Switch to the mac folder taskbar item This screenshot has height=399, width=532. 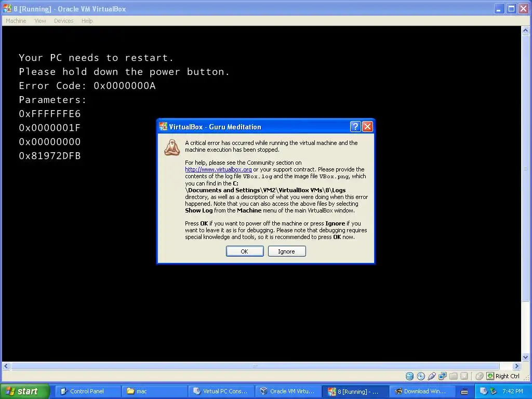tap(155, 391)
